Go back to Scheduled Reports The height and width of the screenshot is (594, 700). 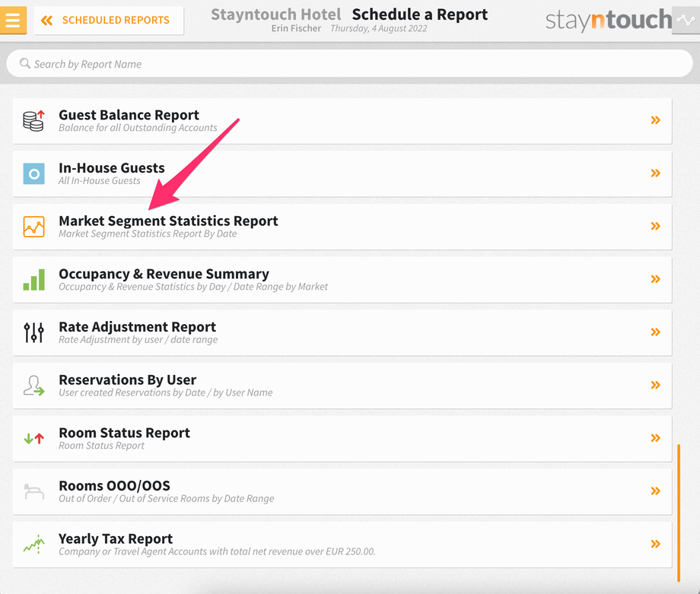pos(109,20)
